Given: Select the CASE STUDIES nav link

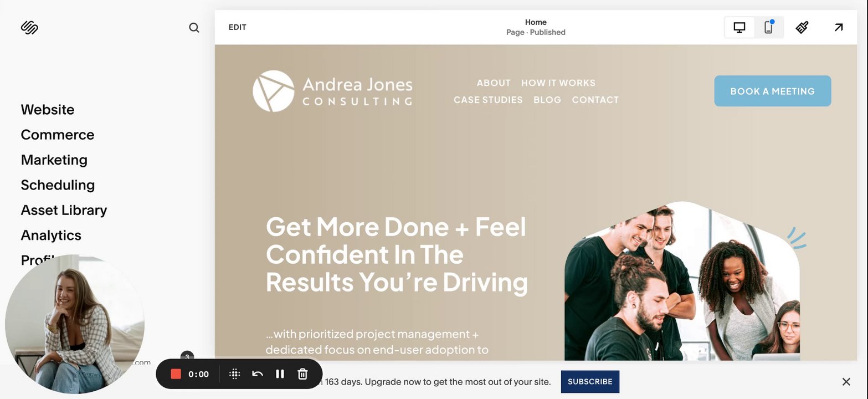Looking at the screenshot, I should [x=488, y=100].
